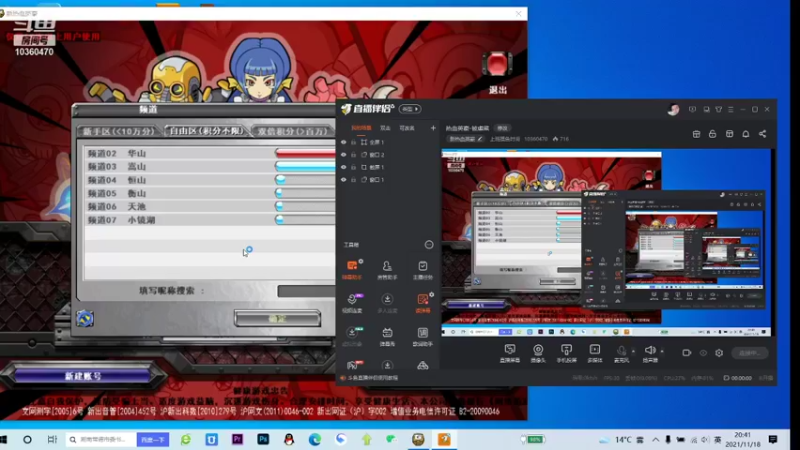
Task: Mute the microphone in the streaming app
Action: pos(621,351)
